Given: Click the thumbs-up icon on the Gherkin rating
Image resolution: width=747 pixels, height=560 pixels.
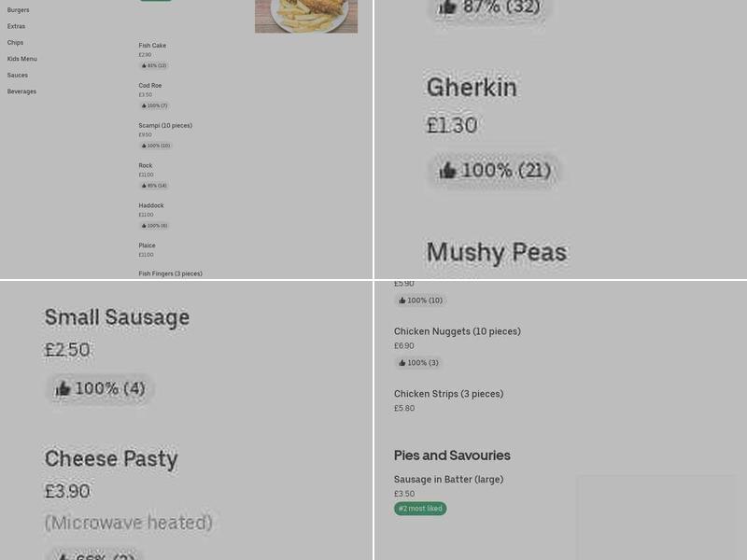Looking at the screenshot, I should pyautogui.click(x=448, y=170).
